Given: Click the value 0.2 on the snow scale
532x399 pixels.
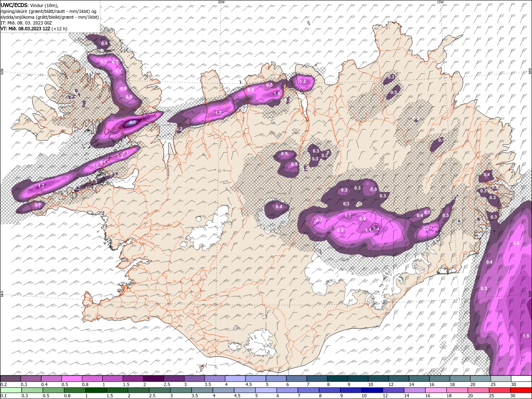Looking at the screenshot, I should [3, 384].
